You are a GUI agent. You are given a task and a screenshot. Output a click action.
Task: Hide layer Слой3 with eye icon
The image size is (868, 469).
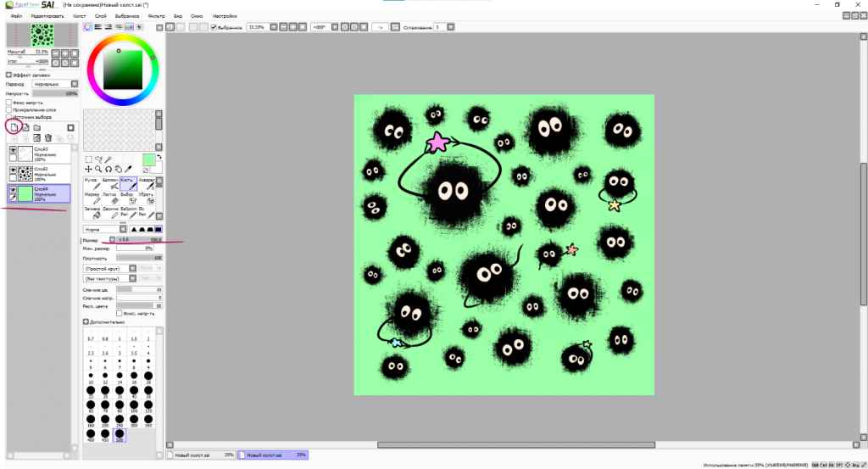tap(13, 150)
